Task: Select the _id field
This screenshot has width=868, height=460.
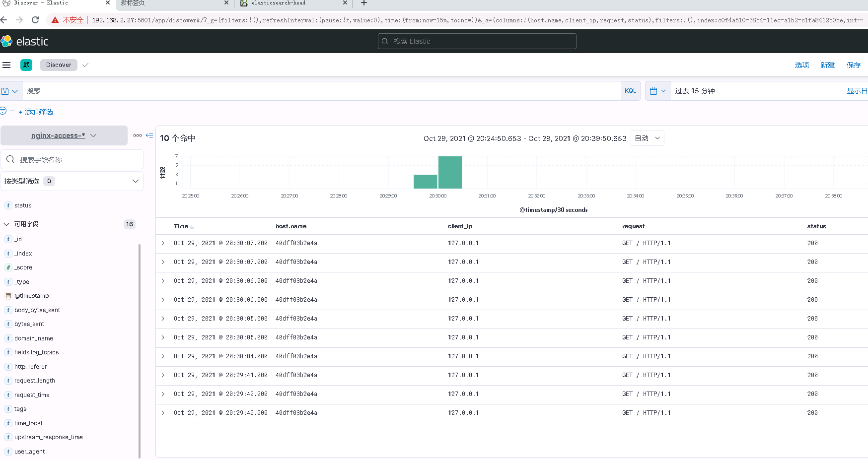Action: [x=18, y=239]
